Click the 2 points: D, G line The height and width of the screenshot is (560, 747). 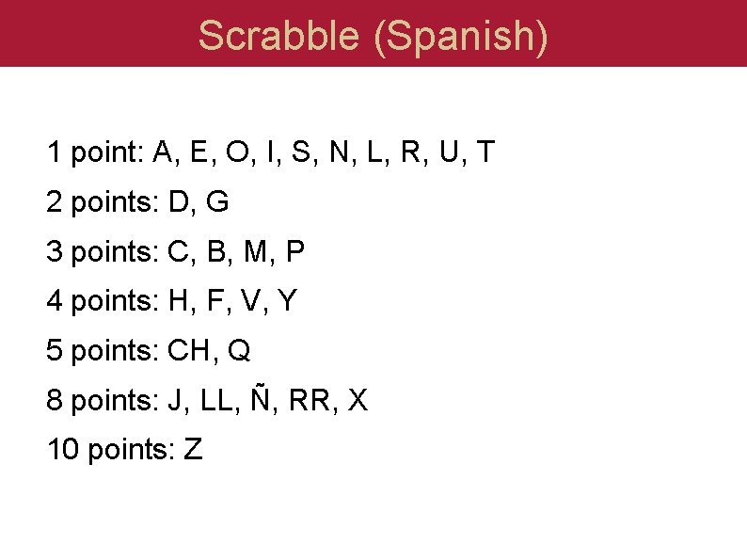click(x=137, y=202)
